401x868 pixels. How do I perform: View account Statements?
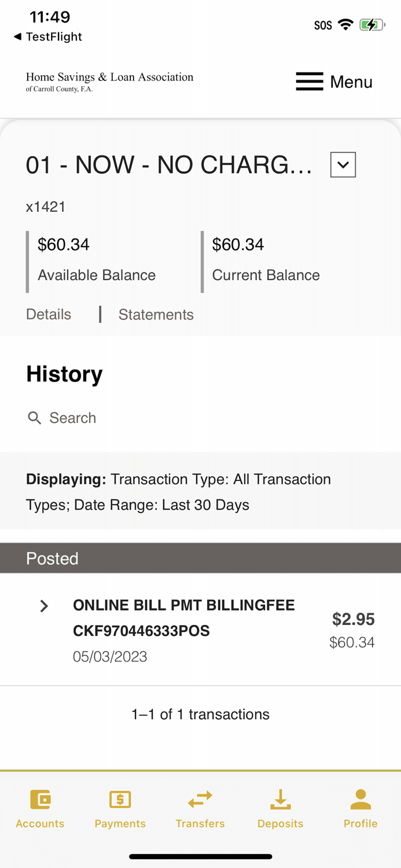click(x=156, y=314)
